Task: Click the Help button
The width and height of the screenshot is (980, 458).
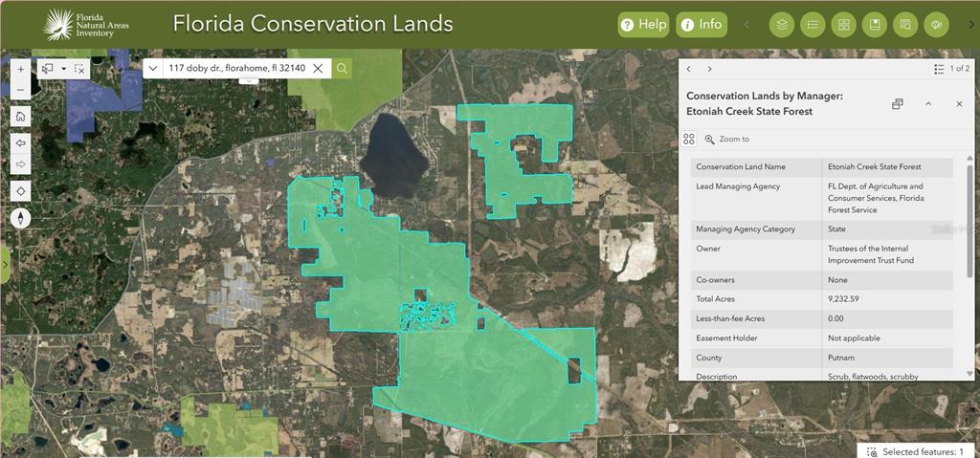Action: point(643,25)
